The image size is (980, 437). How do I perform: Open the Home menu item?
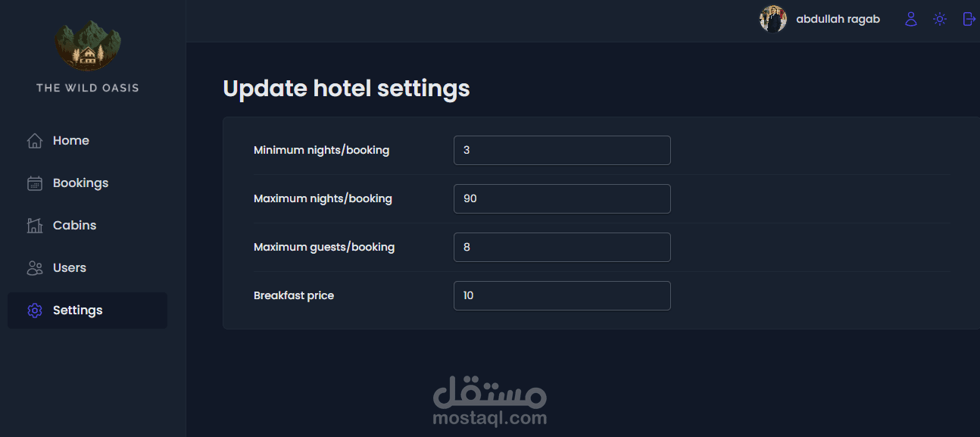coord(71,141)
